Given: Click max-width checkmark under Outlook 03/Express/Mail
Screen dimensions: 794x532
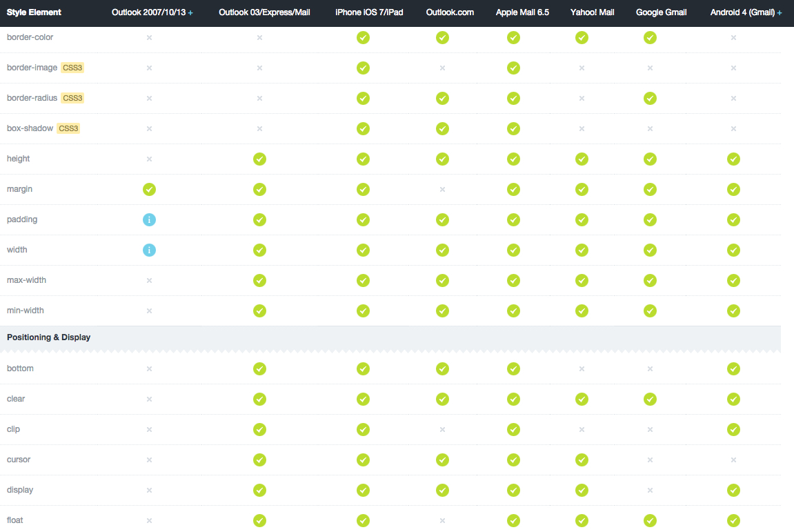Looking at the screenshot, I should (260, 281).
